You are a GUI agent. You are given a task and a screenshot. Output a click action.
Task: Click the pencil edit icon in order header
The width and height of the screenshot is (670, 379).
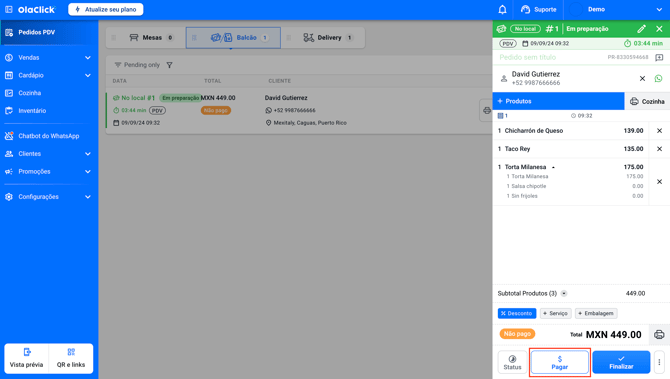pyautogui.click(x=641, y=29)
